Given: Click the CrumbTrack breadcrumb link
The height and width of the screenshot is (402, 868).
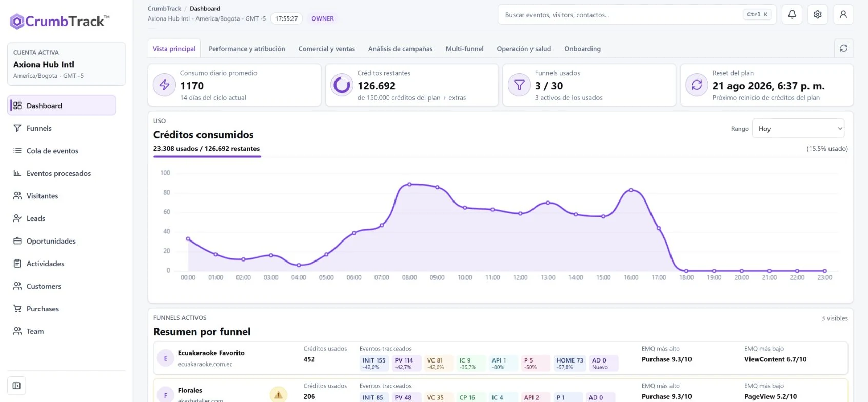Looking at the screenshot, I should [x=164, y=9].
